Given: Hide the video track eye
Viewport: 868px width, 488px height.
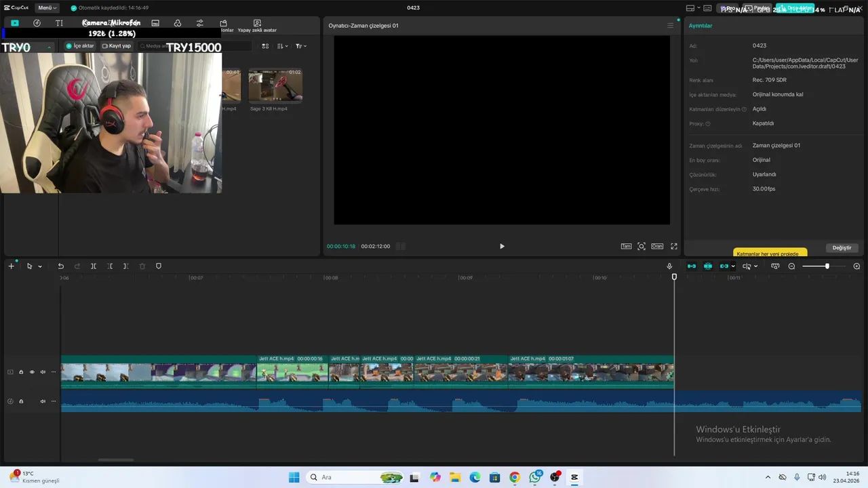Looking at the screenshot, I should coord(32,372).
